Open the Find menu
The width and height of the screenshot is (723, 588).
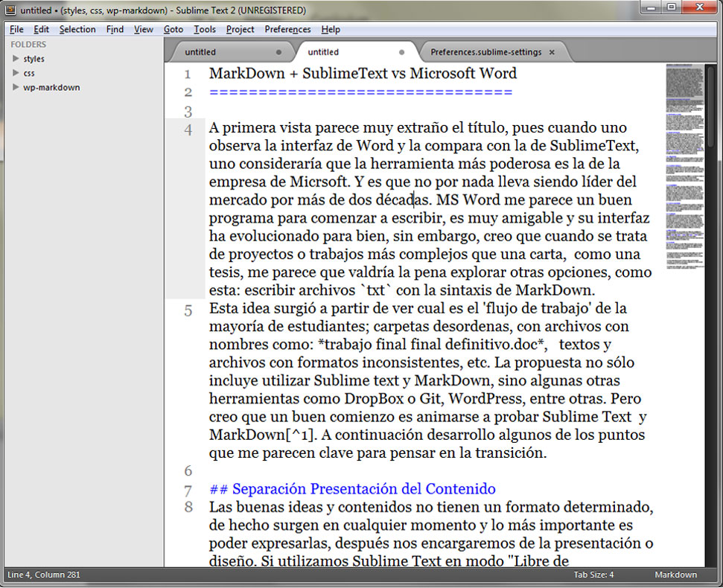[x=115, y=29]
